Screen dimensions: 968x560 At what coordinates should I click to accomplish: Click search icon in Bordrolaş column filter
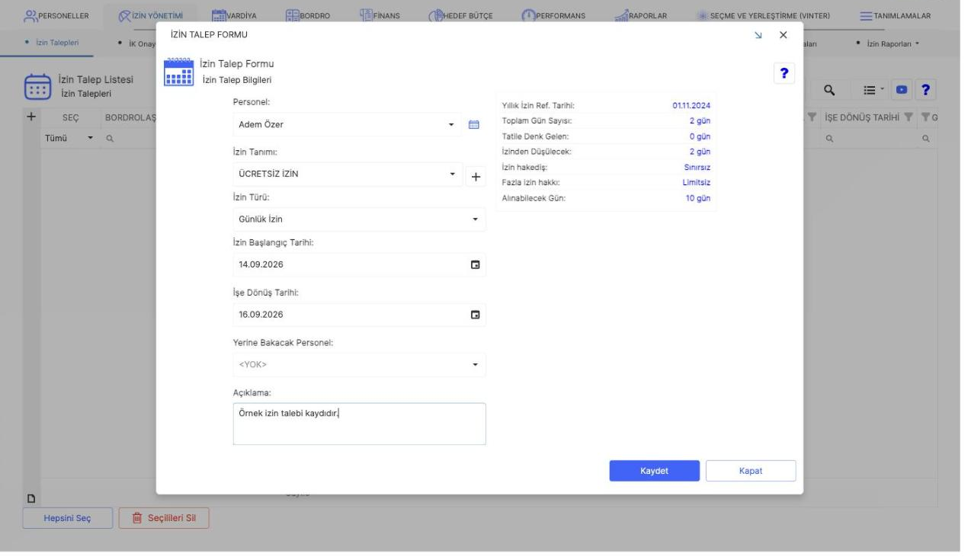pos(110,139)
